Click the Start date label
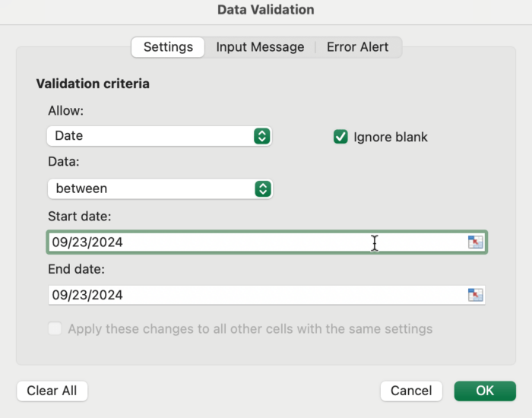Viewport: 532px width, 418px height. click(80, 217)
